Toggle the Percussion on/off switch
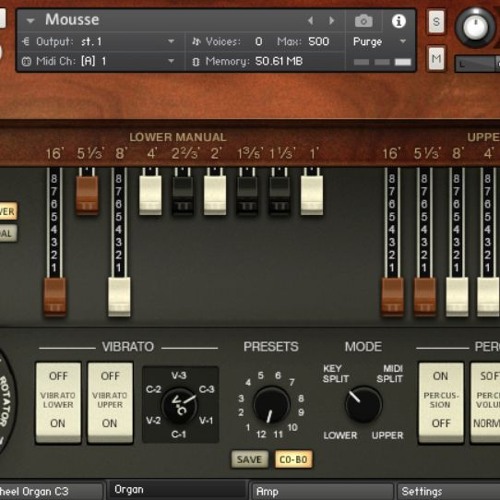The image size is (500, 500). pos(441,402)
